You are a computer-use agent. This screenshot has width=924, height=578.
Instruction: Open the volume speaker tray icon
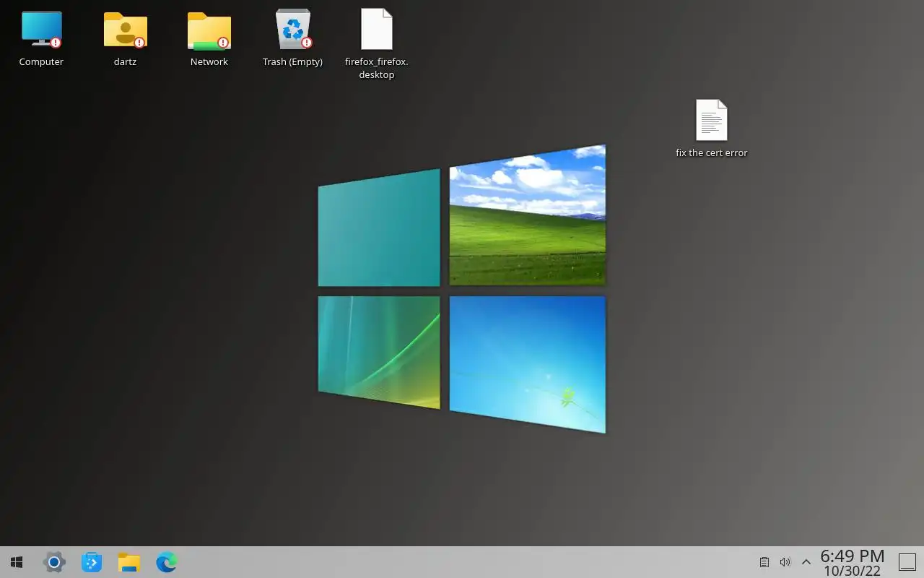[x=785, y=562]
